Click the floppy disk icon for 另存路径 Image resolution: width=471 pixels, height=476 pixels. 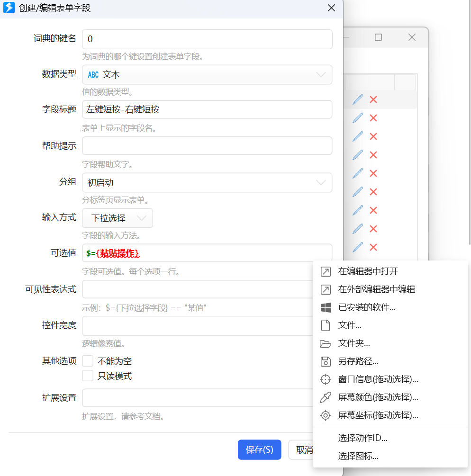[x=326, y=361]
